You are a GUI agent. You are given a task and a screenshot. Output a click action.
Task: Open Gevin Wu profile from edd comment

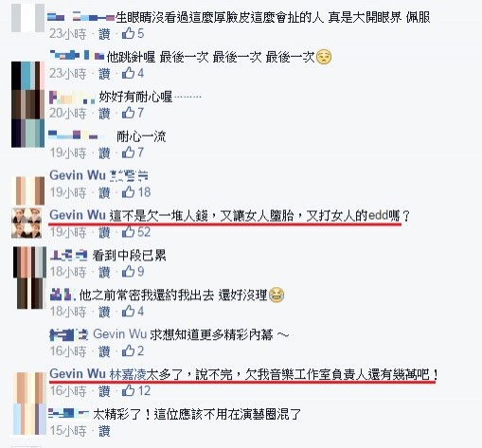(78, 215)
